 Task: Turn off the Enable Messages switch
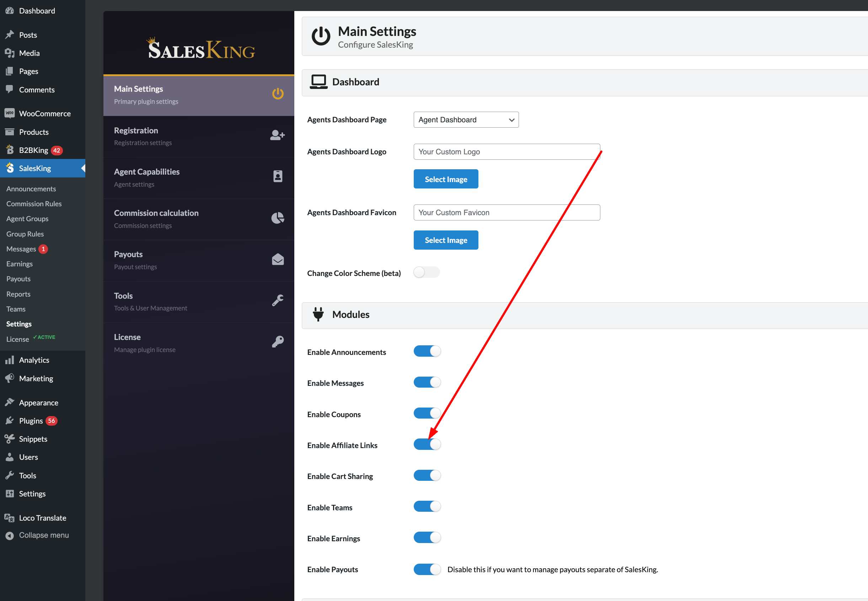click(x=427, y=382)
